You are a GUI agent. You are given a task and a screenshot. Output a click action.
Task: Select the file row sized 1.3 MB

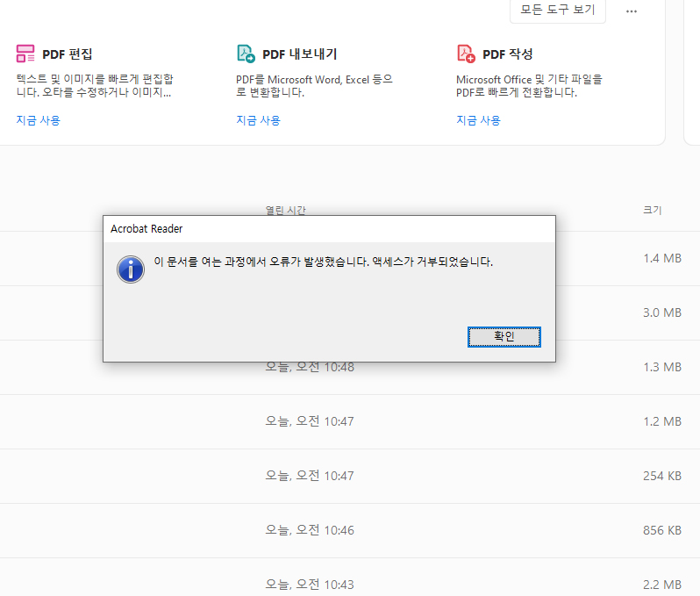point(350,367)
